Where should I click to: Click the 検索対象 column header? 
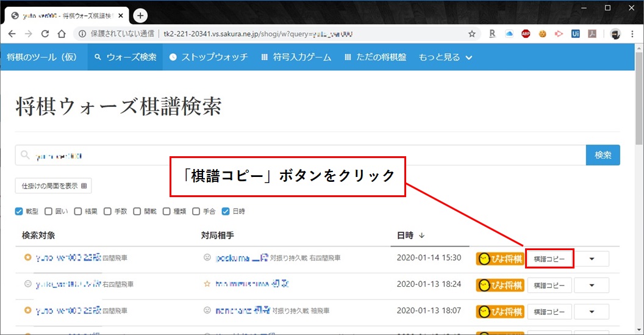[x=38, y=236]
